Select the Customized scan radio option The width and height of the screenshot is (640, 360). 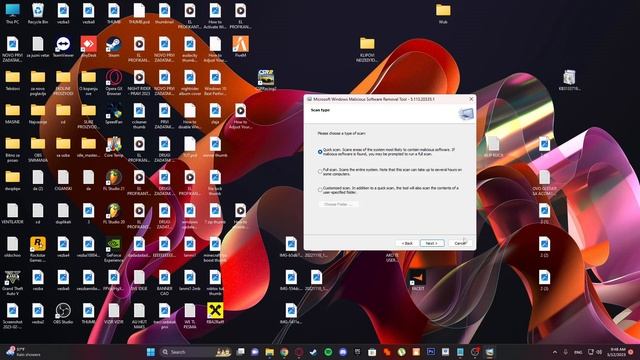320,190
